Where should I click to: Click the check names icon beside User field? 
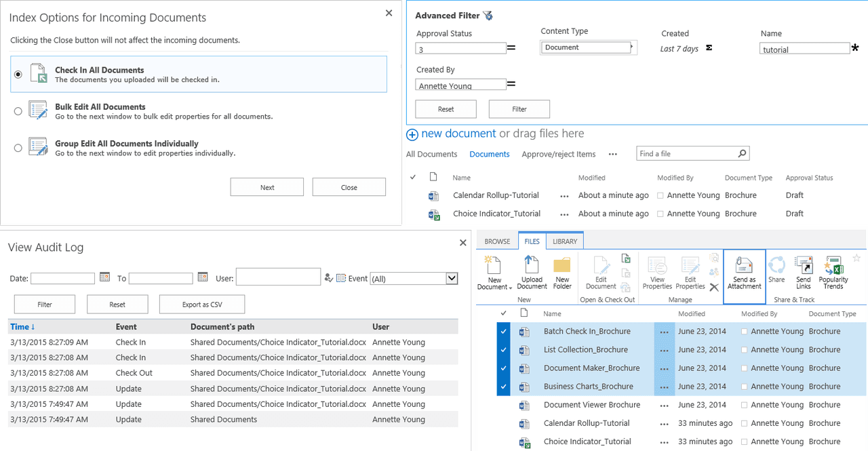[329, 277]
